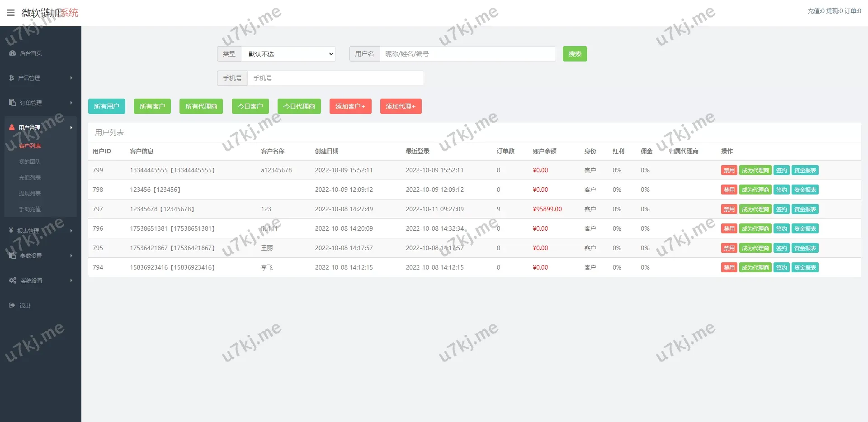Click 资金报表 button for user 797

805,209
